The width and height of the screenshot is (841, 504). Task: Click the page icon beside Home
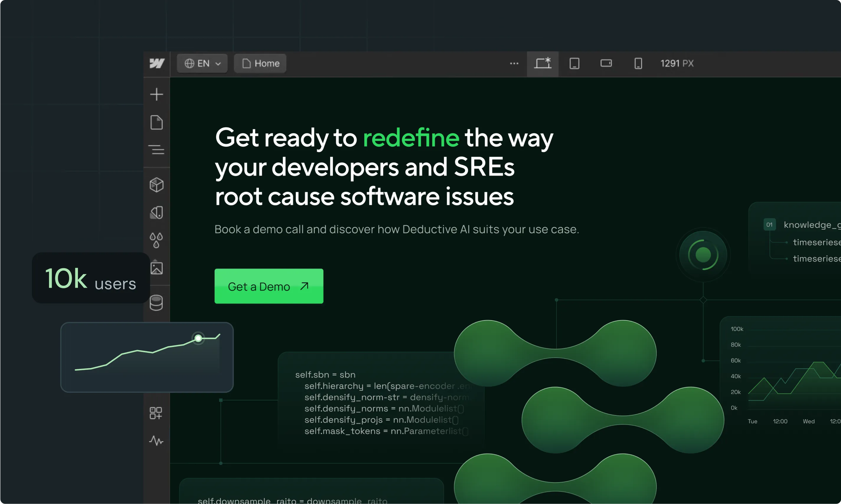246,63
